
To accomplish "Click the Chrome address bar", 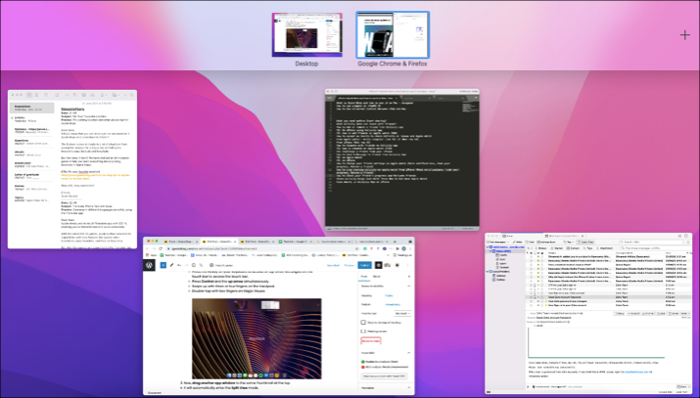I will tap(262, 249).
